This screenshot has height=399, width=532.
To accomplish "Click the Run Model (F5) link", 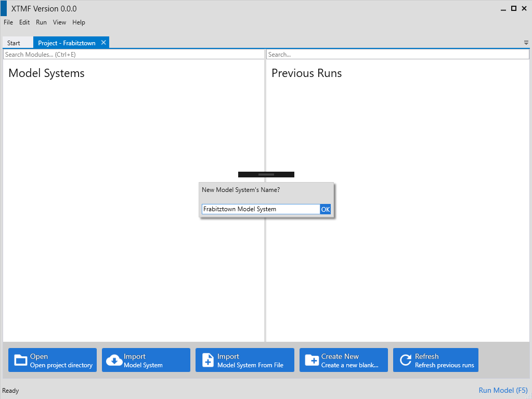I will click(503, 390).
